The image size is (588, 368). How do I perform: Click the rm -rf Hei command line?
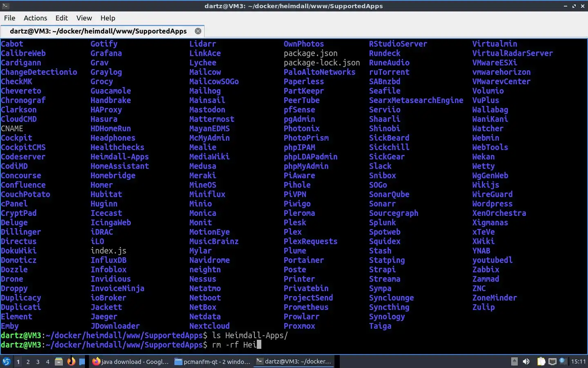234,345
